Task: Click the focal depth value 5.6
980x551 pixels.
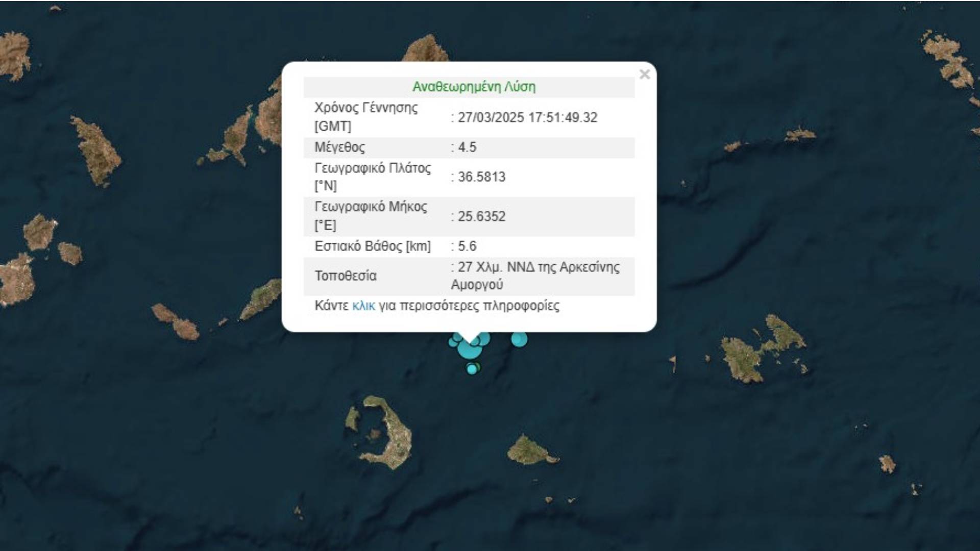Action: tap(467, 246)
